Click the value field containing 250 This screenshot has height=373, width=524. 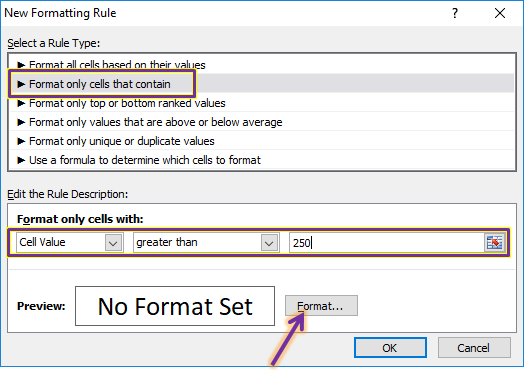click(387, 243)
